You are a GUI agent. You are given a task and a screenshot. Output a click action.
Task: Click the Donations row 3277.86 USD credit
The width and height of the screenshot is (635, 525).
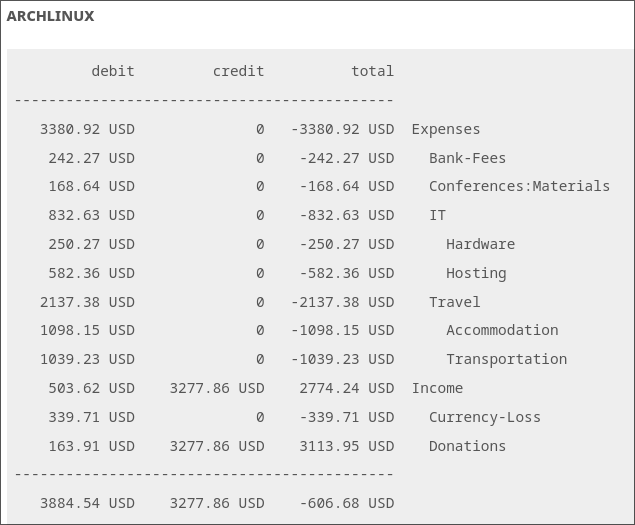tap(217, 446)
